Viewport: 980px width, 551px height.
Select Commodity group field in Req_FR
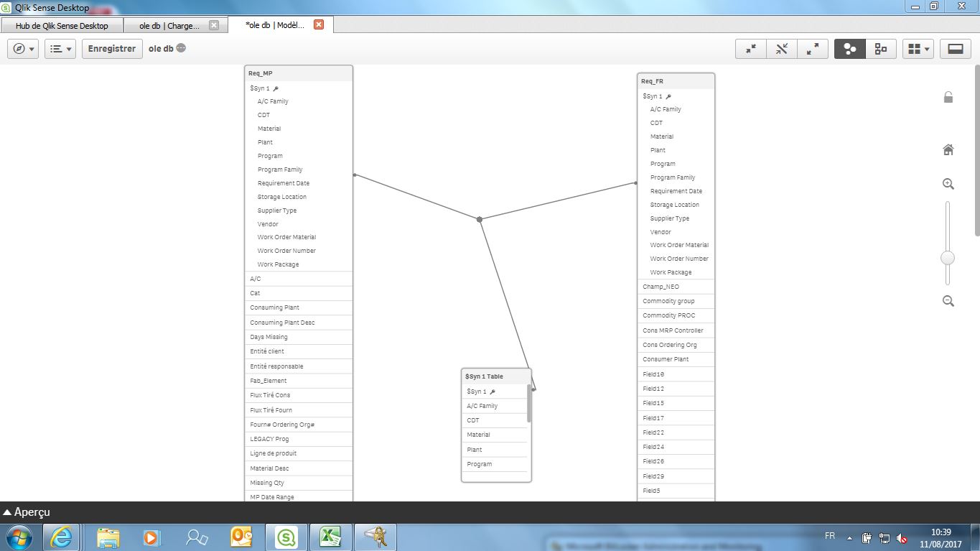click(676, 301)
